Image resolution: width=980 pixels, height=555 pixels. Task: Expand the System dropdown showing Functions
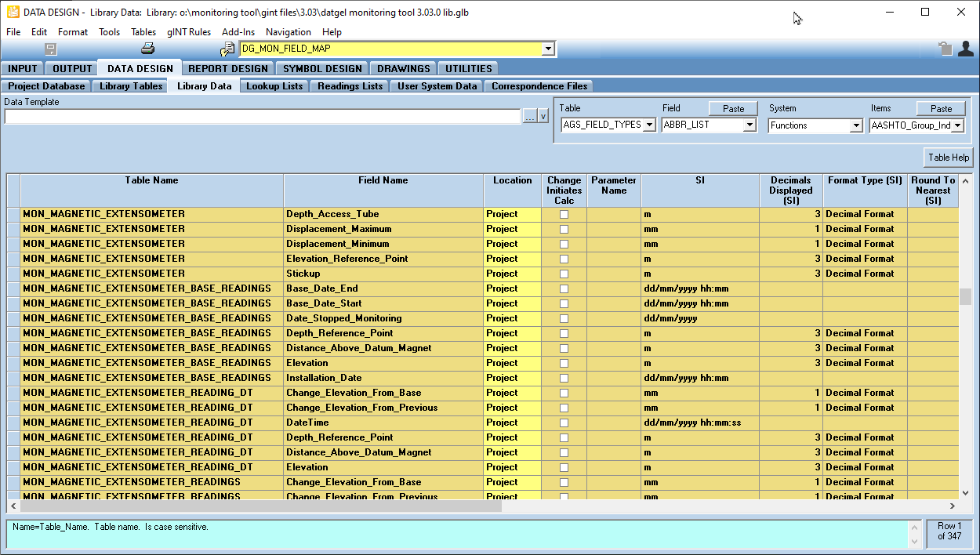point(856,125)
